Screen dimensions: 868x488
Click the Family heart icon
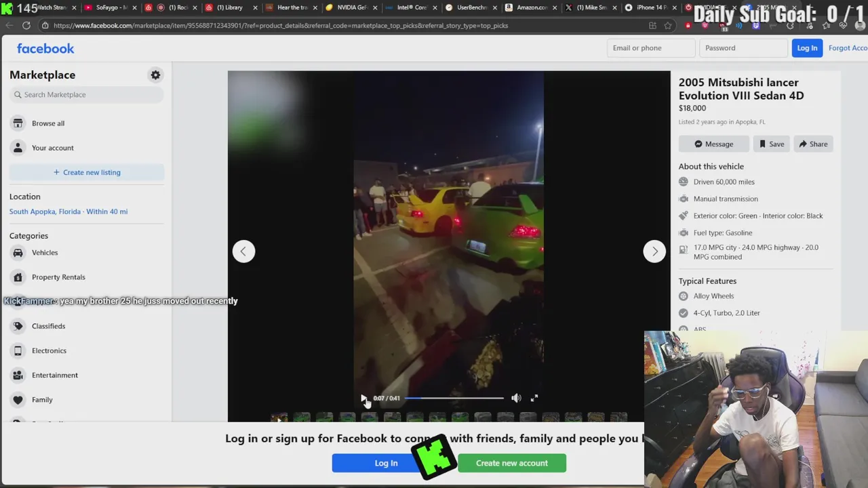pos(18,400)
